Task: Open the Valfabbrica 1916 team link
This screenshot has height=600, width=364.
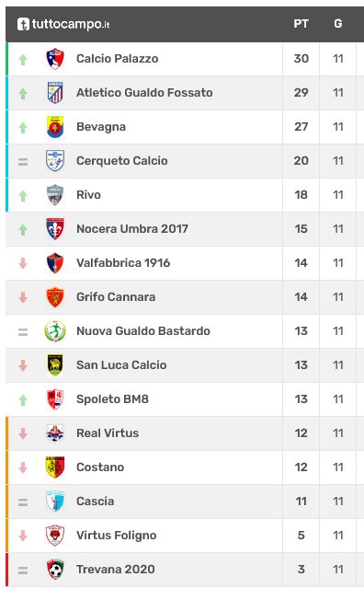Action: [x=123, y=263]
